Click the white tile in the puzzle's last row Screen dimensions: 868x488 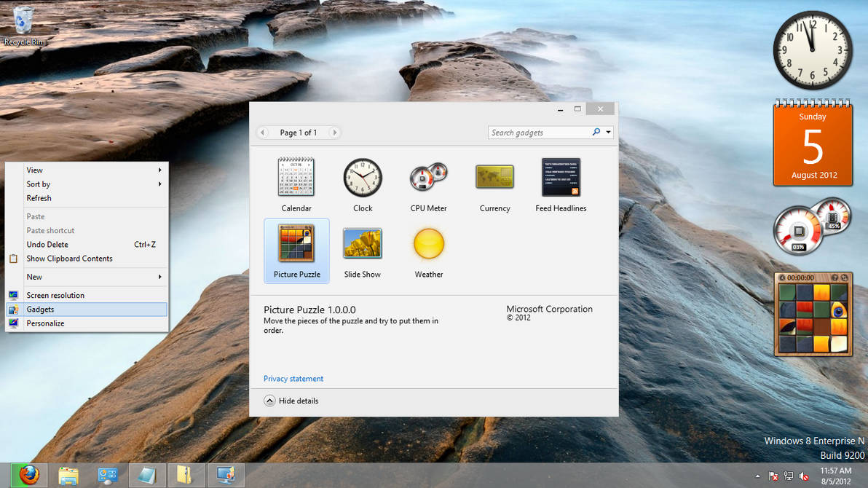tap(839, 344)
